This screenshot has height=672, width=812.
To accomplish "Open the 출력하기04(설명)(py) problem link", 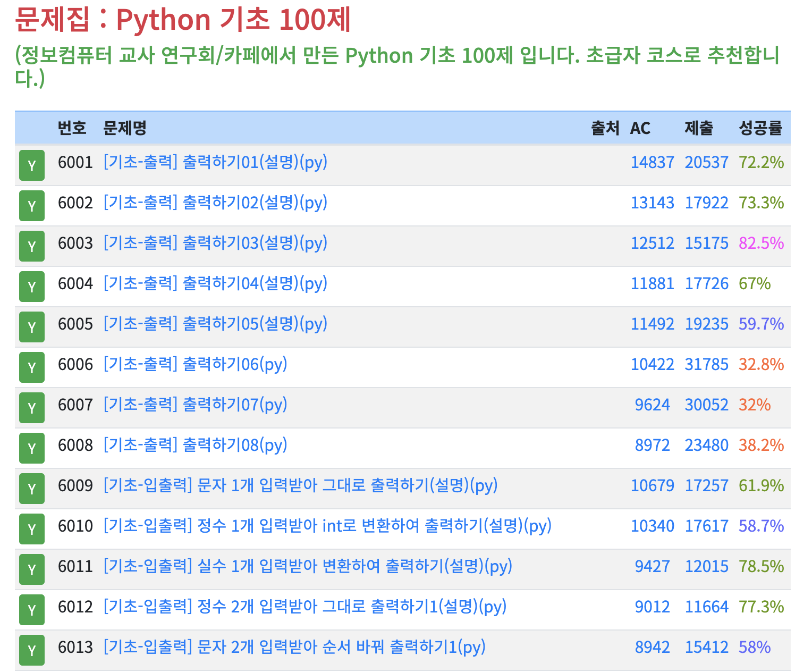I will 215,283.
